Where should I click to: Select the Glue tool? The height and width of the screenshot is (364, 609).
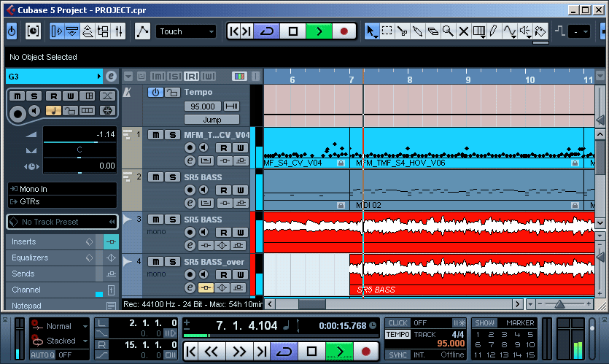(417, 31)
